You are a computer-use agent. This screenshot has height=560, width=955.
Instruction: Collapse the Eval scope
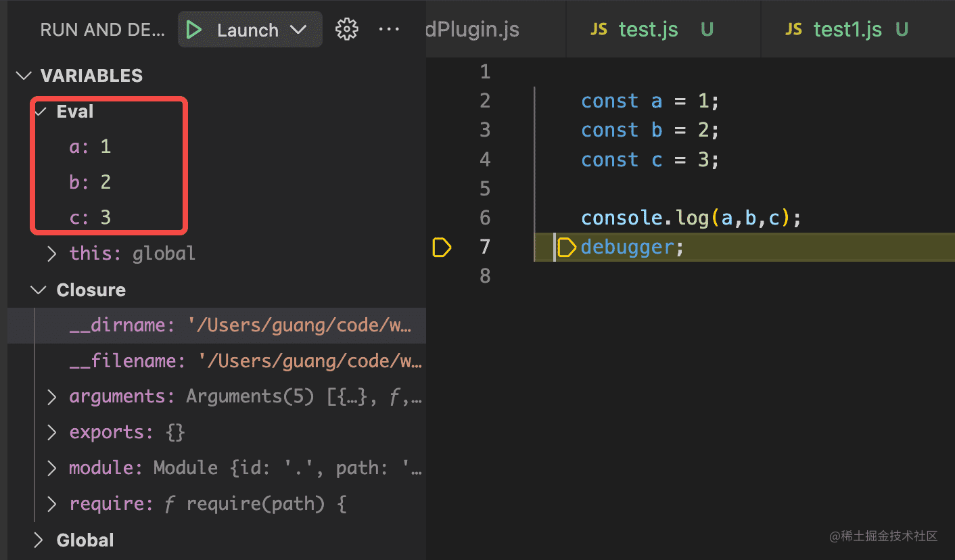coord(41,112)
